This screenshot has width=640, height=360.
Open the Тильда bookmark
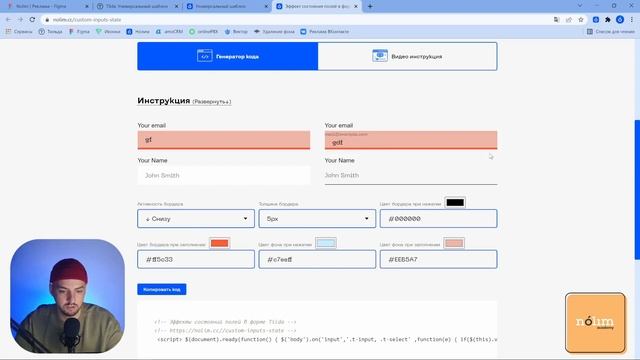(x=51, y=31)
